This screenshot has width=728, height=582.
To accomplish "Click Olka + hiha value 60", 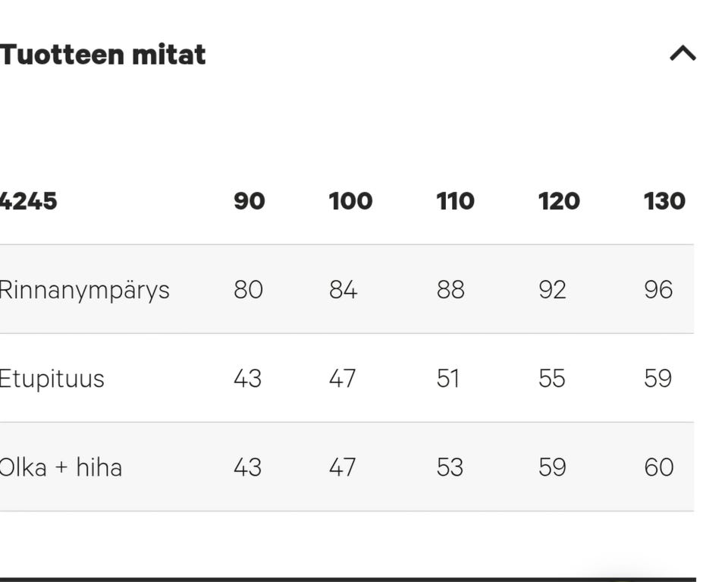I will [x=659, y=467].
